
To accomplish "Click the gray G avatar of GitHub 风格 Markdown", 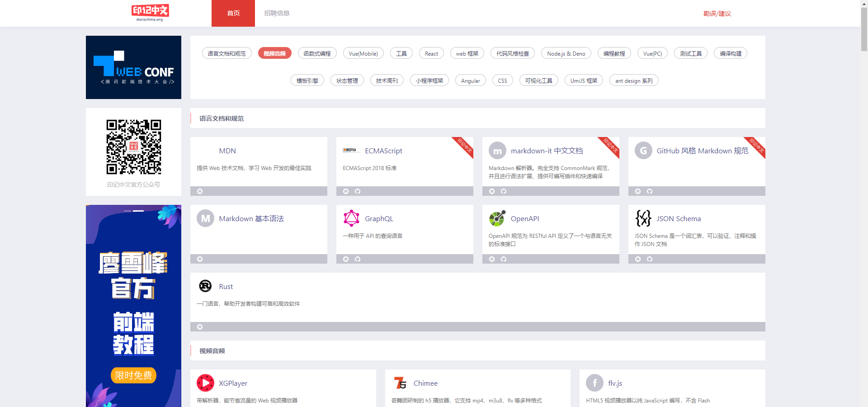I will (x=643, y=151).
